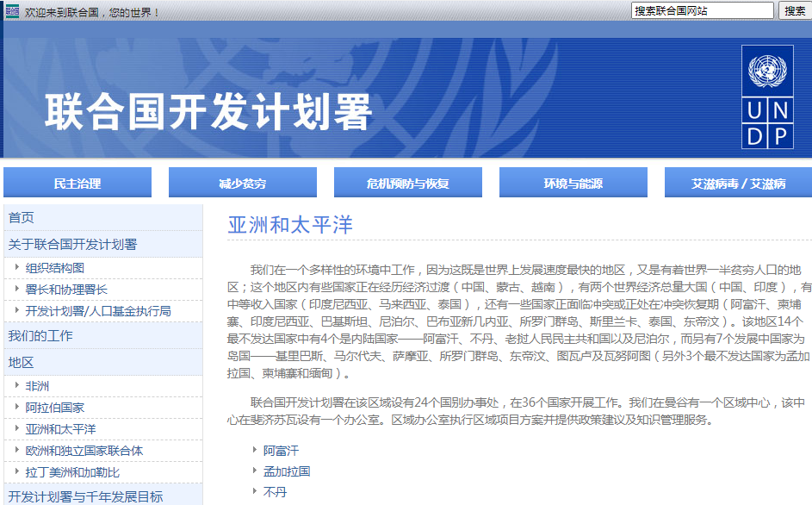Click the arrow bullet beside 欧洲和独立国家联合体
The width and height of the screenshot is (812, 505).
16,450
